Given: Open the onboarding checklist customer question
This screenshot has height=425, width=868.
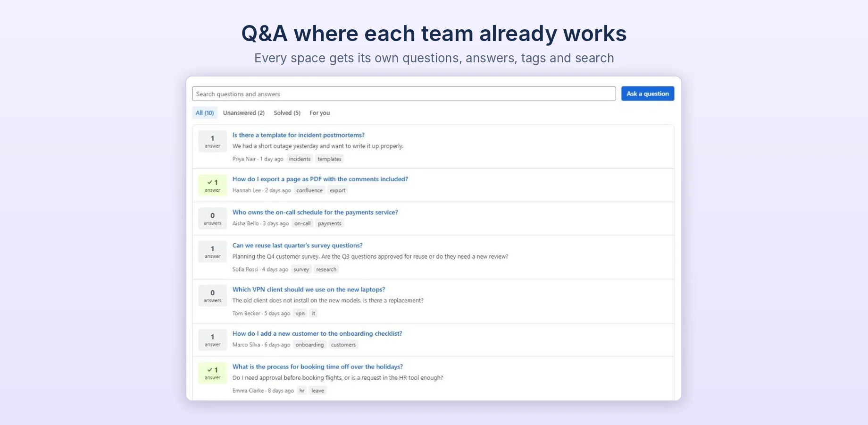Looking at the screenshot, I should pyautogui.click(x=317, y=333).
